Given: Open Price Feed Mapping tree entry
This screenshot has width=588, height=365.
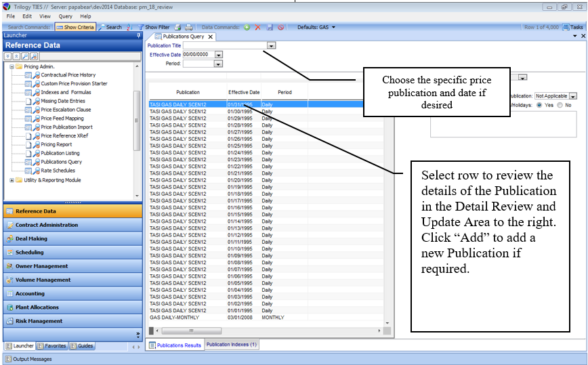Looking at the screenshot, I should click(62, 118).
